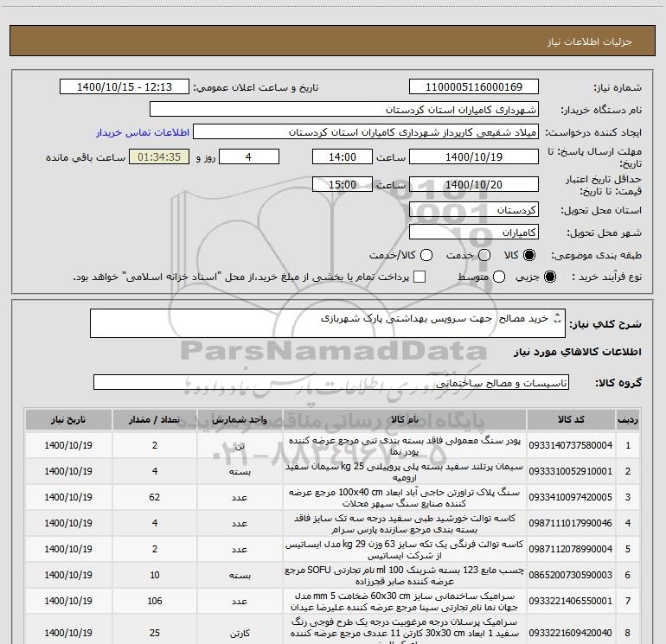The height and width of the screenshot is (644, 666).
Task: Click the price validity date 1400/10/20 field
Action: tap(474, 185)
